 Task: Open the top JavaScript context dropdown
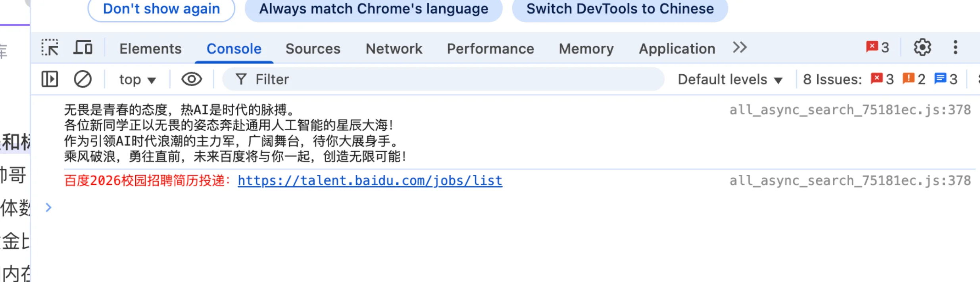[137, 79]
